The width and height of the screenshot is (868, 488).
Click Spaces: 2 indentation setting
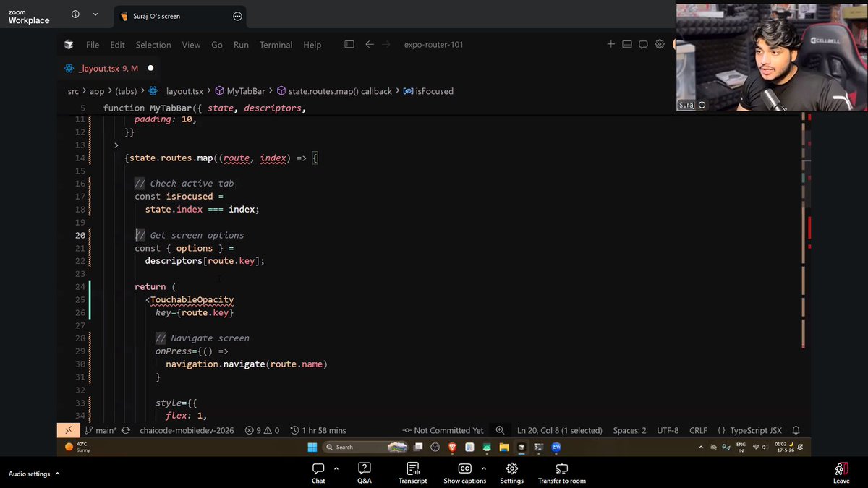tap(629, 430)
